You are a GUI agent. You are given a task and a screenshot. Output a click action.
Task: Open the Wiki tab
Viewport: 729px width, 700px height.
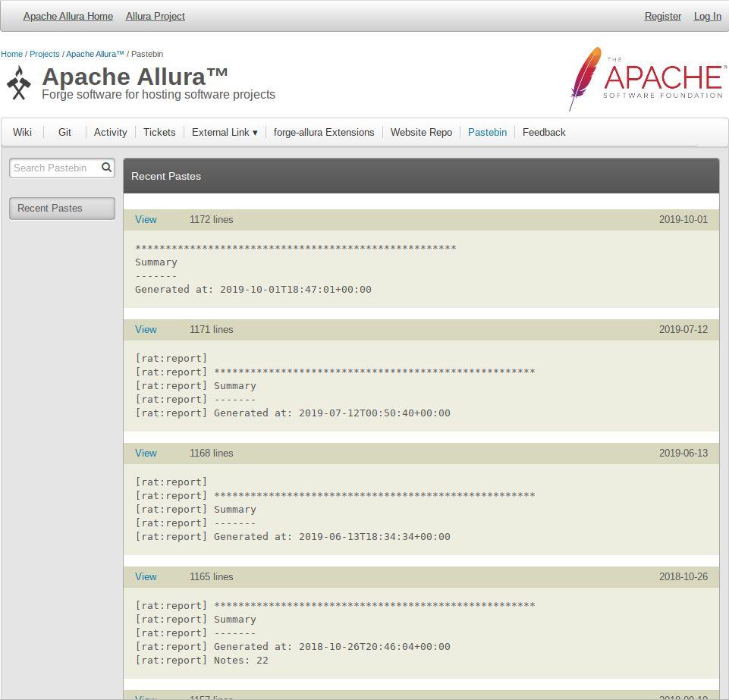[22, 133]
